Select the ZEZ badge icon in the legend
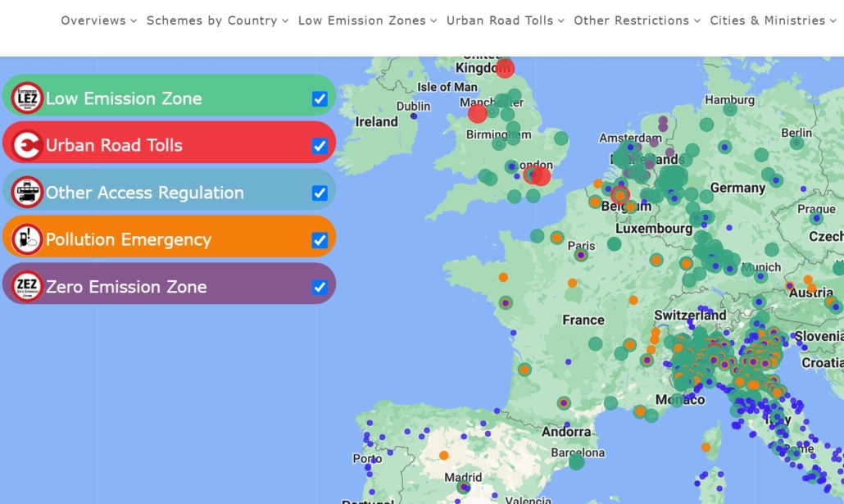This screenshot has height=504, width=844. (x=26, y=284)
